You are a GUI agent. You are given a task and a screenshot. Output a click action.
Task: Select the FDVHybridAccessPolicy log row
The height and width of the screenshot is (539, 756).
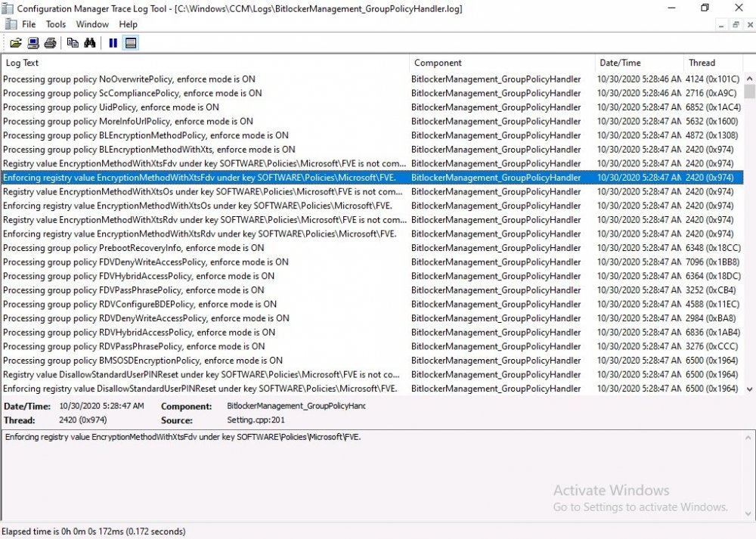point(372,276)
